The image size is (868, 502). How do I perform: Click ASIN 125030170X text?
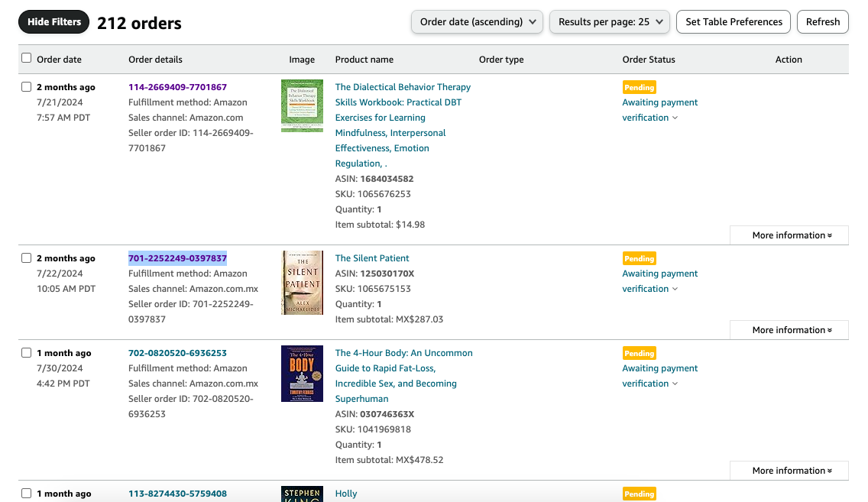point(374,274)
